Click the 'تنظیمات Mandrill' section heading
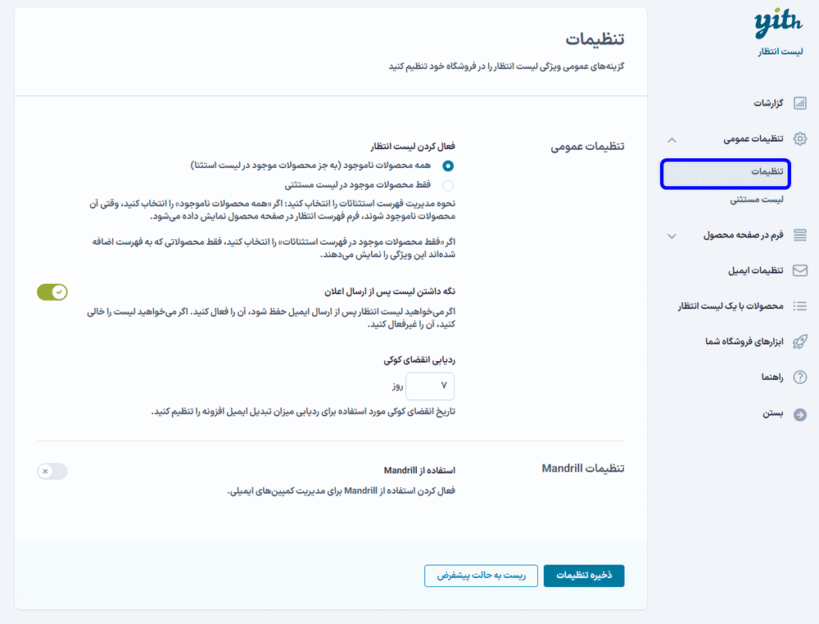The width and height of the screenshot is (819, 624). tap(583, 468)
